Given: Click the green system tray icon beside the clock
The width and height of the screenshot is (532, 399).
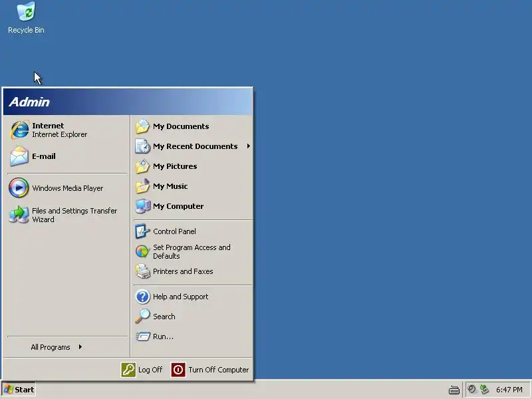Looking at the screenshot, I should [x=484, y=389].
